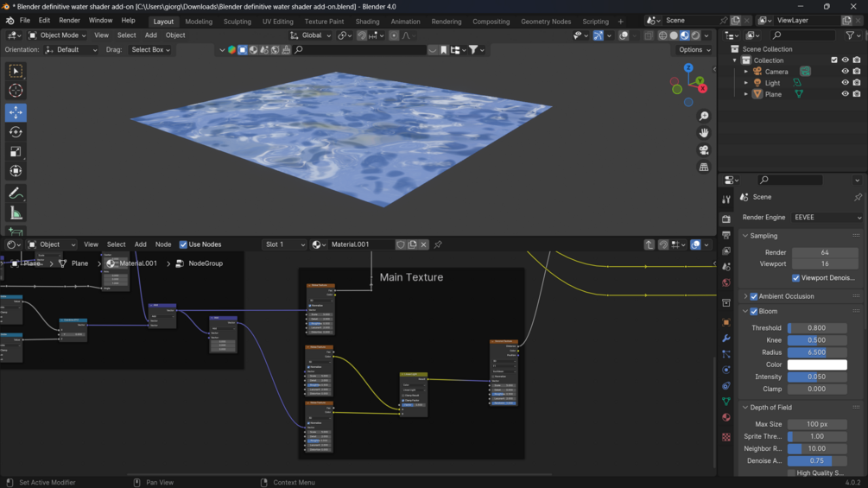The height and width of the screenshot is (488, 868).
Task: Hide Plane in viewport via eye icon
Action: (845, 94)
